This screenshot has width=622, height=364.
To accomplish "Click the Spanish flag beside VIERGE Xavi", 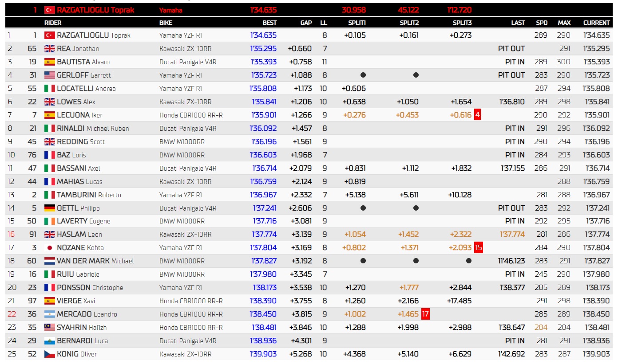I will point(49,301).
